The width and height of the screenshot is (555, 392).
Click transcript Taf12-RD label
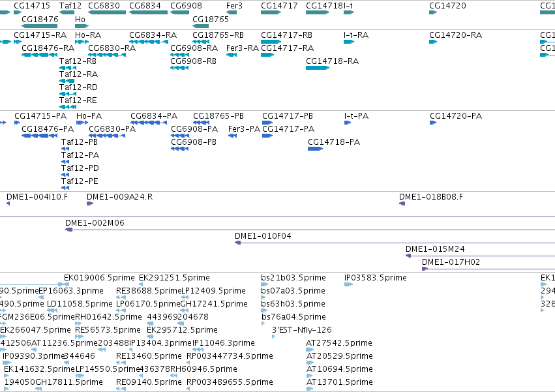pyautogui.click(x=78, y=87)
